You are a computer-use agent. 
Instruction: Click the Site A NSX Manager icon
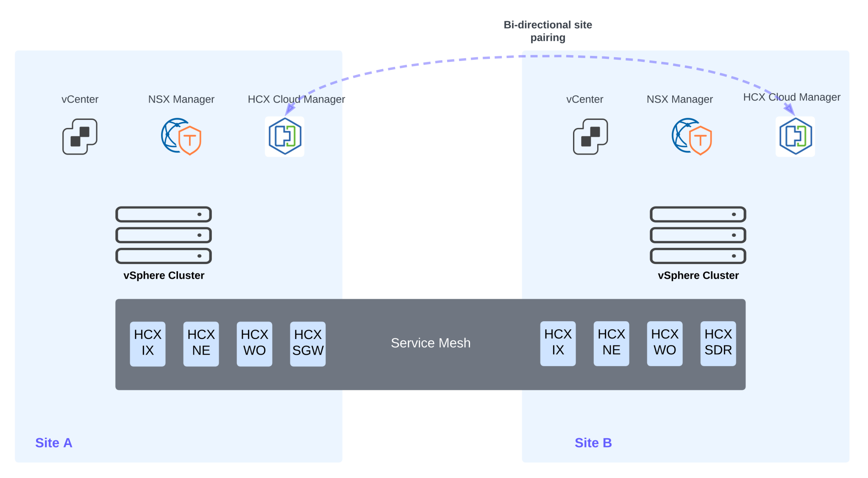(x=181, y=136)
